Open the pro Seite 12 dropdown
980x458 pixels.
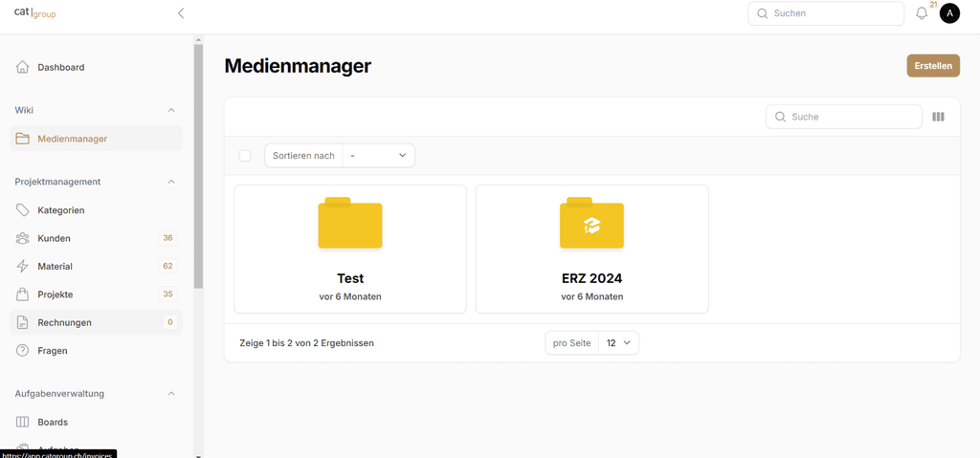pyautogui.click(x=618, y=343)
